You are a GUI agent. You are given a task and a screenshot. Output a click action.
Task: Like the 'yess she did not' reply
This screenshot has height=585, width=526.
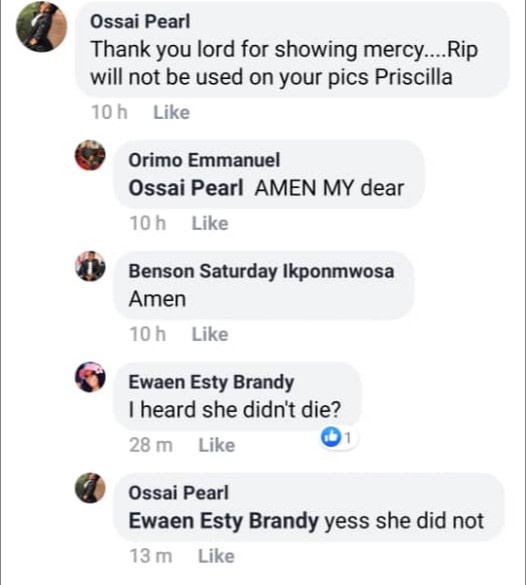[x=216, y=556]
